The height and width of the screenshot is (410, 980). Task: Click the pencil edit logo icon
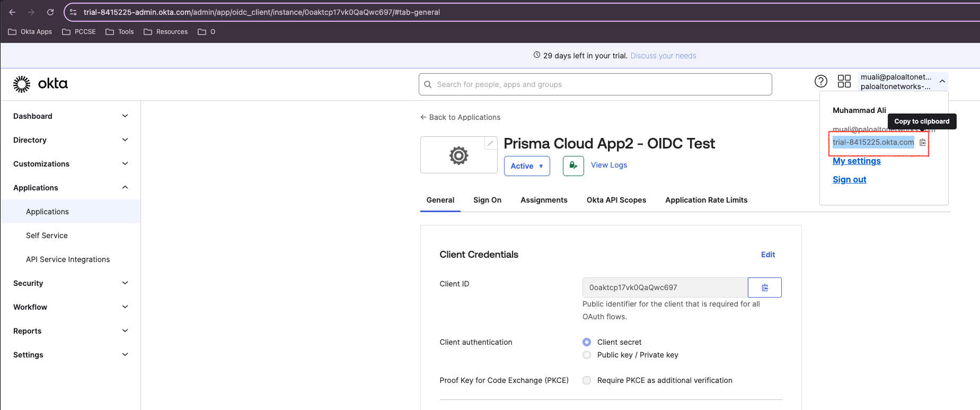point(491,143)
